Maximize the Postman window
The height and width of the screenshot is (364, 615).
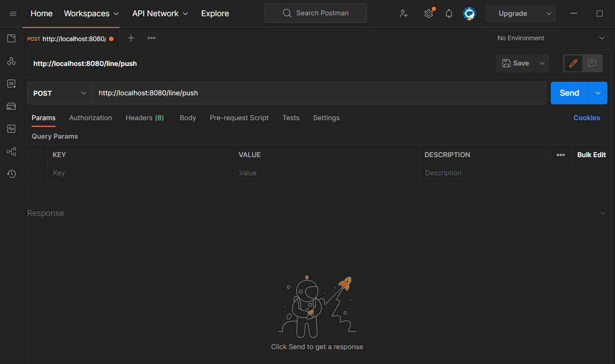(600, 14)
